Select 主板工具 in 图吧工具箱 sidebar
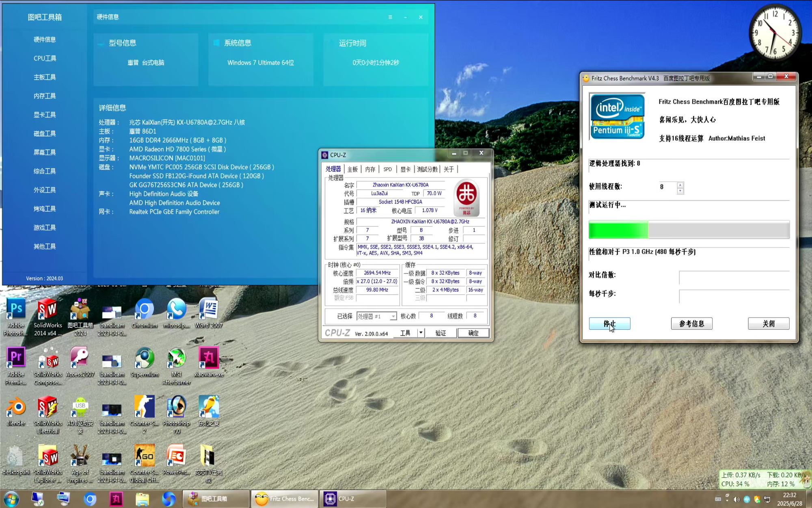 (45, 77)
